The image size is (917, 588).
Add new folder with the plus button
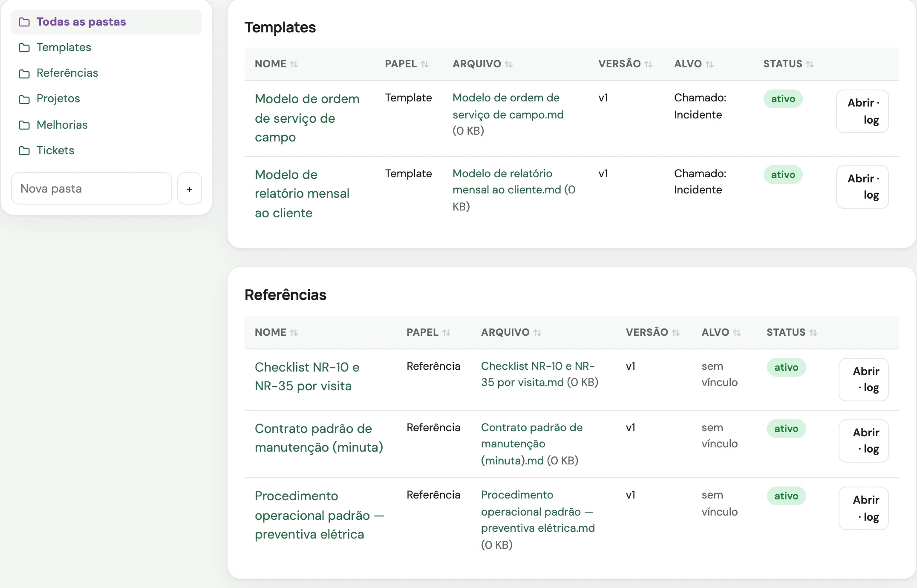point(190,188)
